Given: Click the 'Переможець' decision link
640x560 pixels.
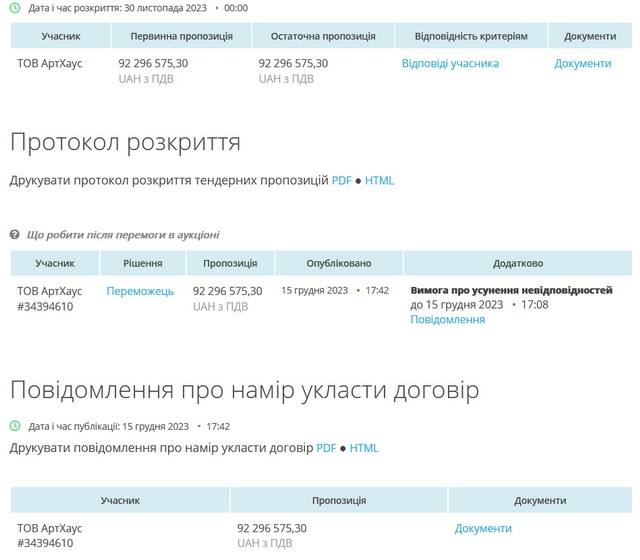Looking at the screenshot, I should coord(140,291).
